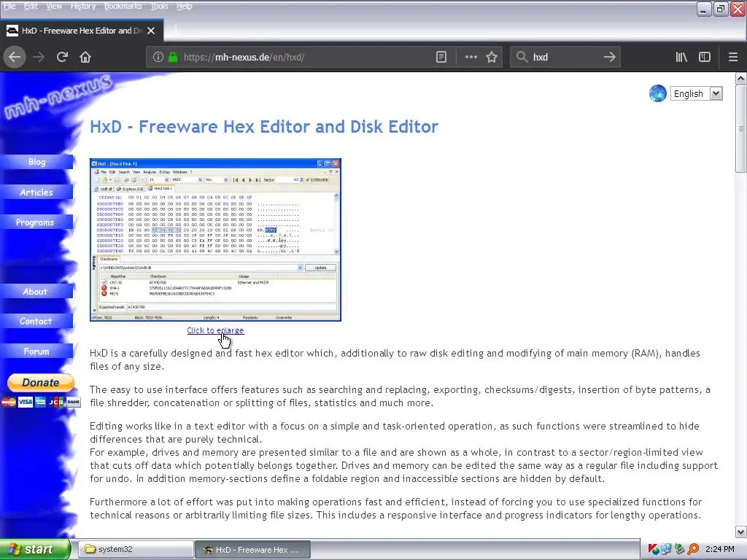
Task: Show site information icon in address bar
Action: point(158,57)
